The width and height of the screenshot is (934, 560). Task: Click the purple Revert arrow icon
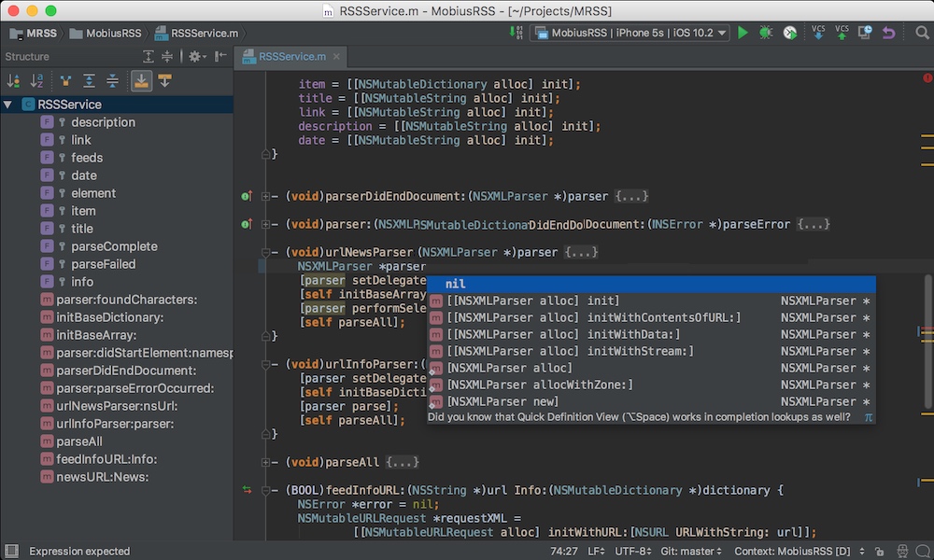[889, 33]
